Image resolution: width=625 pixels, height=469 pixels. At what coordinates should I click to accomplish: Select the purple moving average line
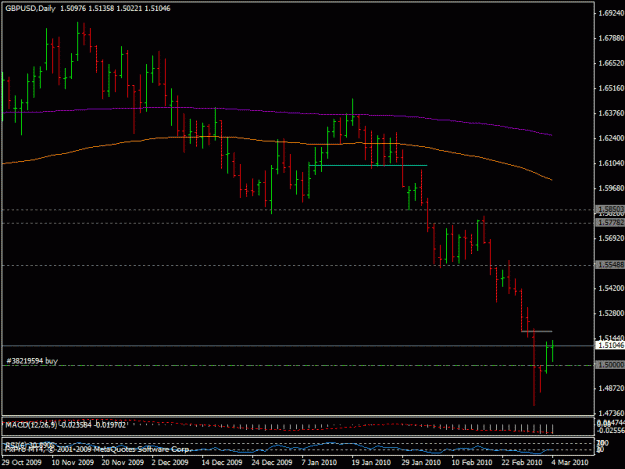[x=277, y=113]
